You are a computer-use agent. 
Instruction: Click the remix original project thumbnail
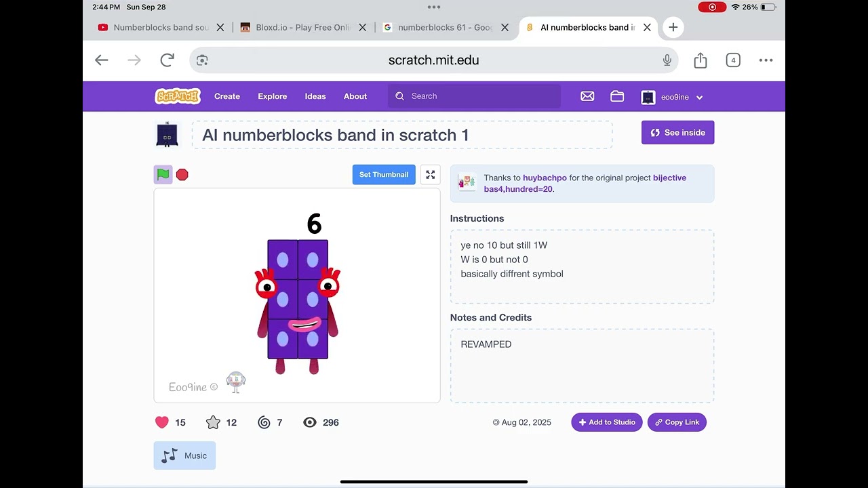tap(467, 182)
